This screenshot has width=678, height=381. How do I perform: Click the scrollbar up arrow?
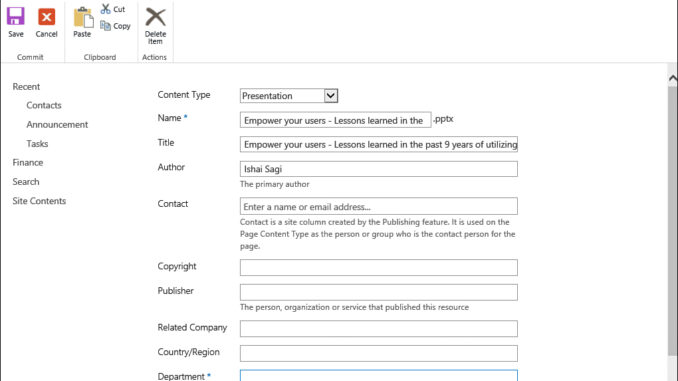pyautogui.click(x=673, y=78)
